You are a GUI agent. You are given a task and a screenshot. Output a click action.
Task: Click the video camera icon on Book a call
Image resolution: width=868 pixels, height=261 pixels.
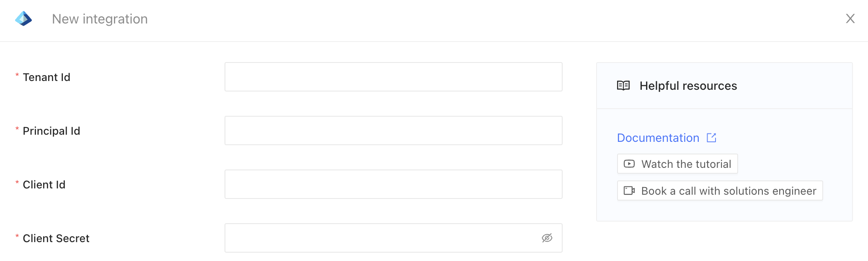[629, 191]
